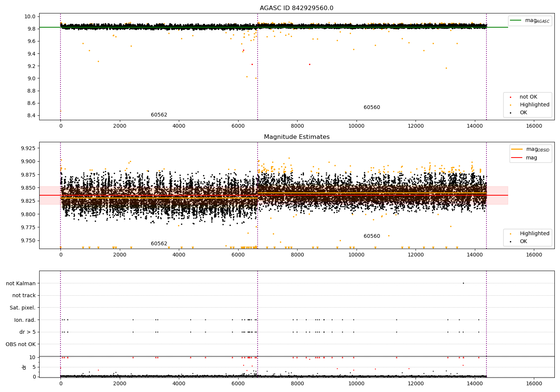Screen dimensions: 560x392
Task: Click the '8.4' y-axis tick label
Action: point(31,115)
